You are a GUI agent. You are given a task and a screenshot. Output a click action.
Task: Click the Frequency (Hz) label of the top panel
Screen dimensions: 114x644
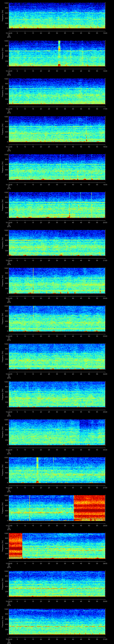(x=3, y=16)
